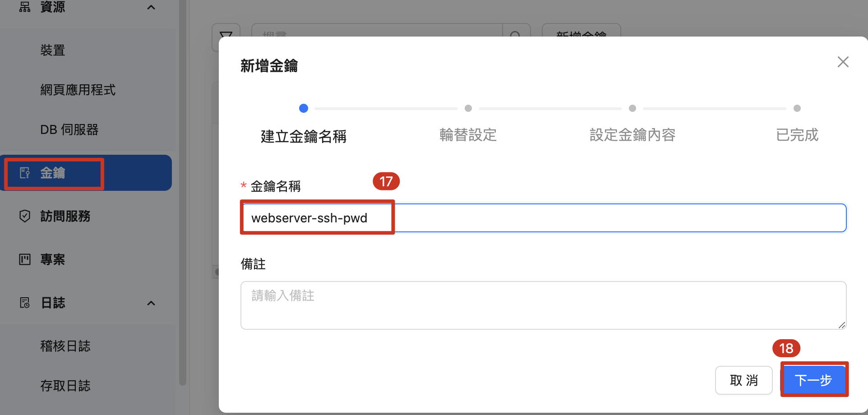Image resolution: width=868 pixels, height=415 pixels.
Task: Open 存取日誌 from the sidebar
Action: [x=65, y=386]
